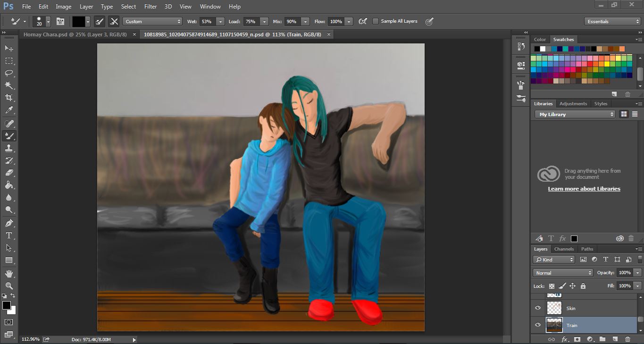
Task: Swap foreground and background colors
Action: [x=13, y=295]
